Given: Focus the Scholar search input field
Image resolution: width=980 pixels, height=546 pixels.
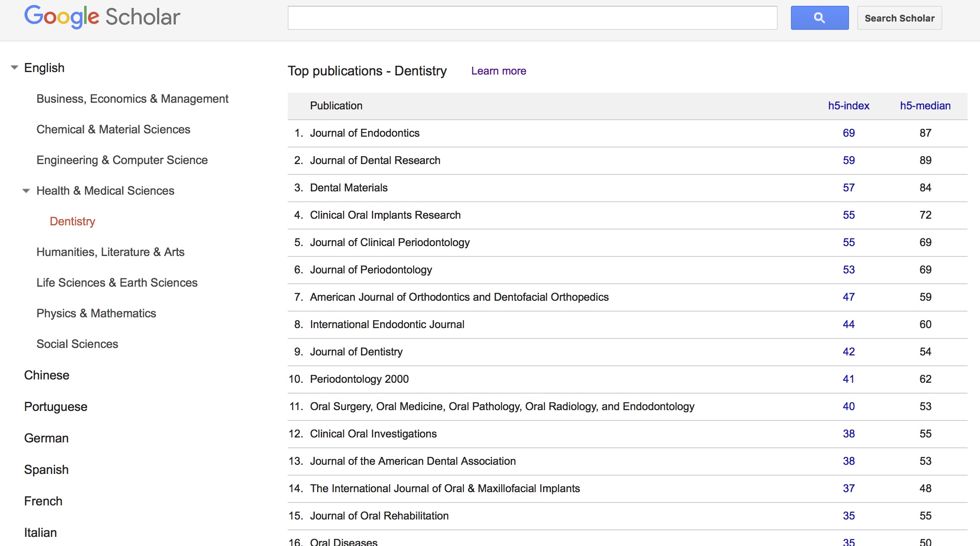Looking at the screenshot, I should (x=532, y=18).
